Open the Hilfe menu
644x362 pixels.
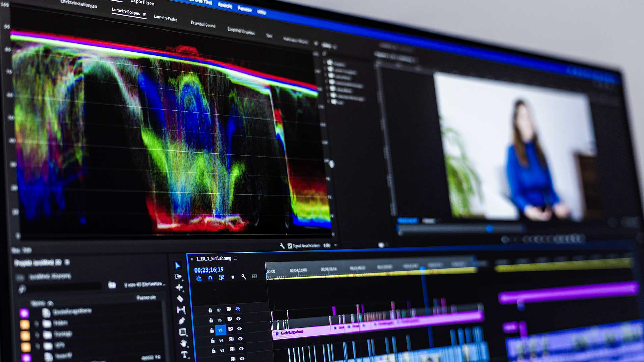[262, 12]
